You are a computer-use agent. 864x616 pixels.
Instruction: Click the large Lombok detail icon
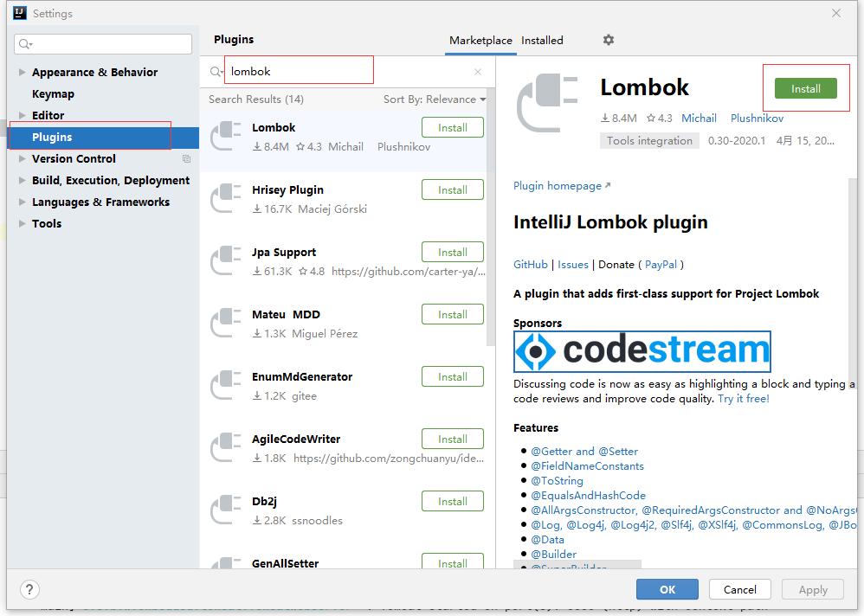click(547, 103)
